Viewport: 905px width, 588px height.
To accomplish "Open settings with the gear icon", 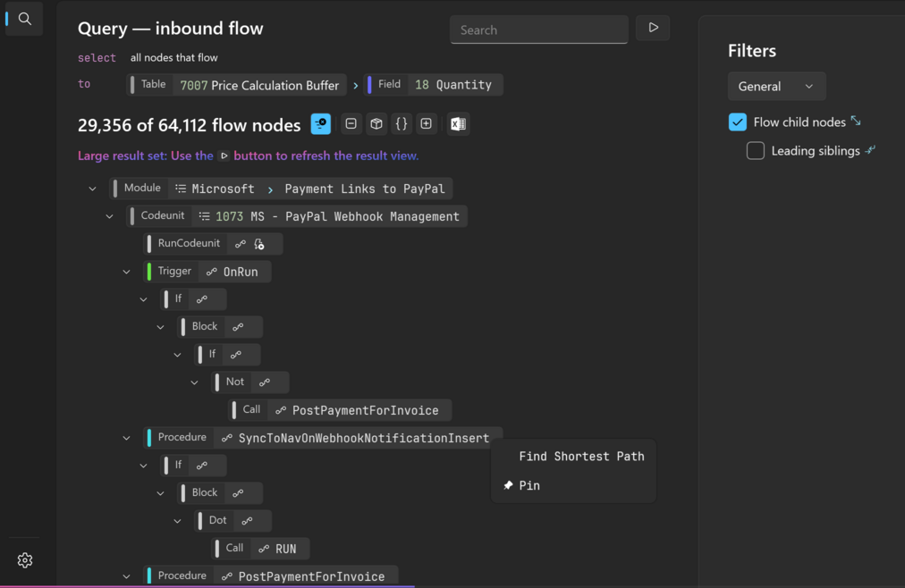I will click(x=25, y=559).
